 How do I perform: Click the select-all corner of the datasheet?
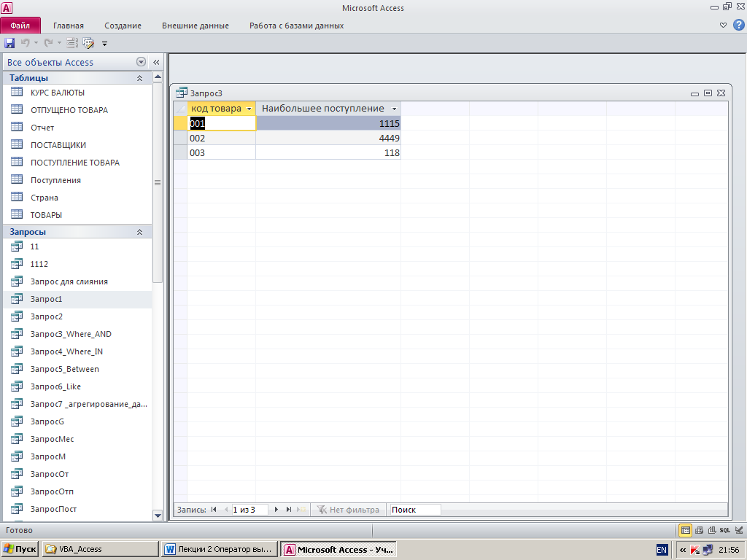coord(181,109)
